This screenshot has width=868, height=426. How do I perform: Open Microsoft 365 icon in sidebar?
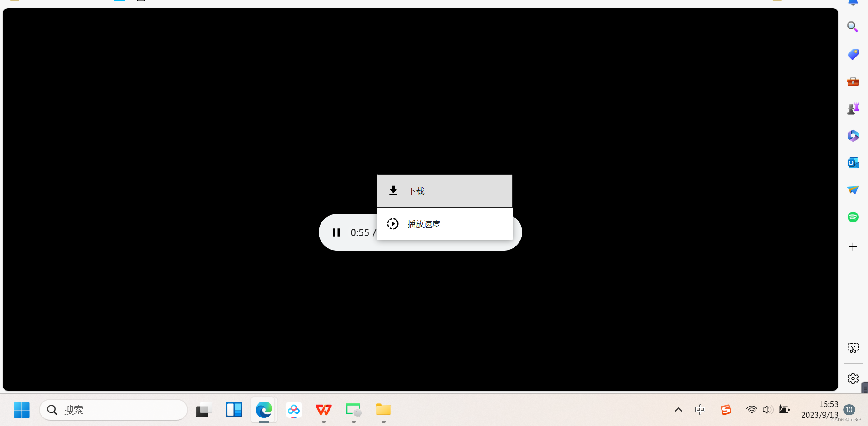click(853, 136)
